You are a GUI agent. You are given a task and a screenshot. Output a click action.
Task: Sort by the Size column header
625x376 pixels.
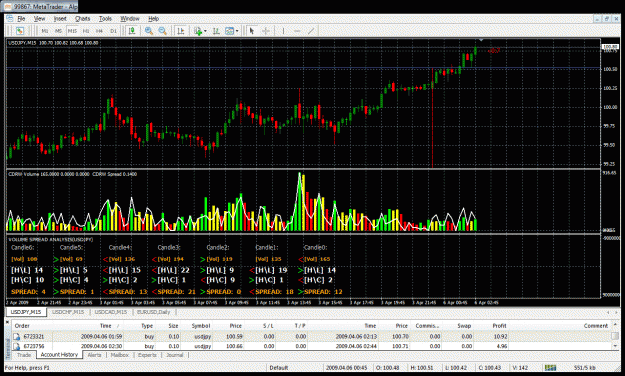coord(173,326)
